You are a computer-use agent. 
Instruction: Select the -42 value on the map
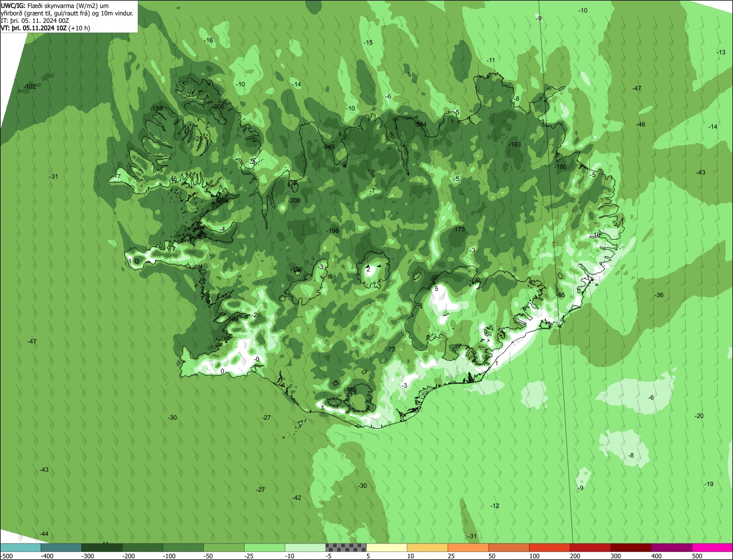point(297,498)
